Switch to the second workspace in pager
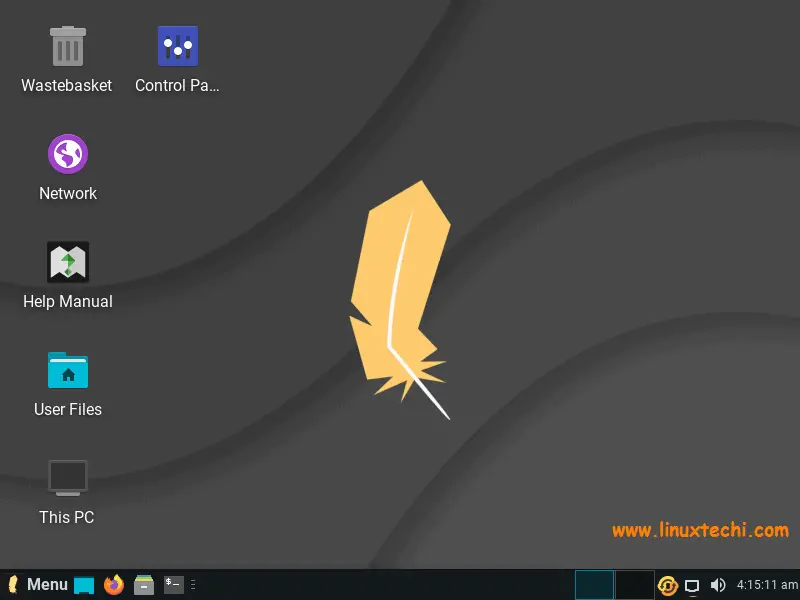This screenshot has width=800, height=600. point(635,585)
